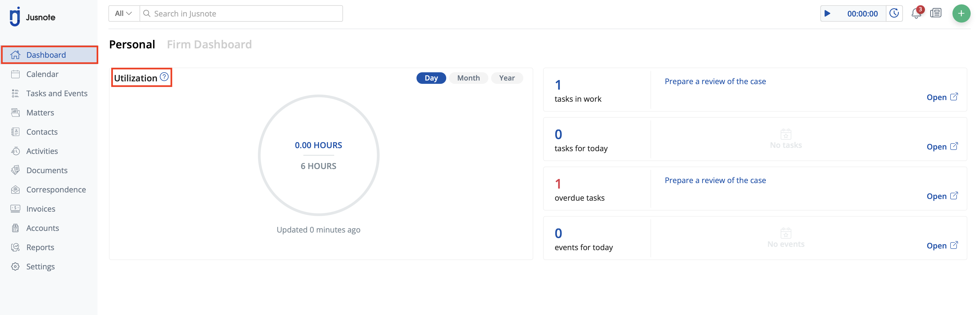Open the timer history clock icon
This screenshot has width=980, height=315.
(894, 13)
